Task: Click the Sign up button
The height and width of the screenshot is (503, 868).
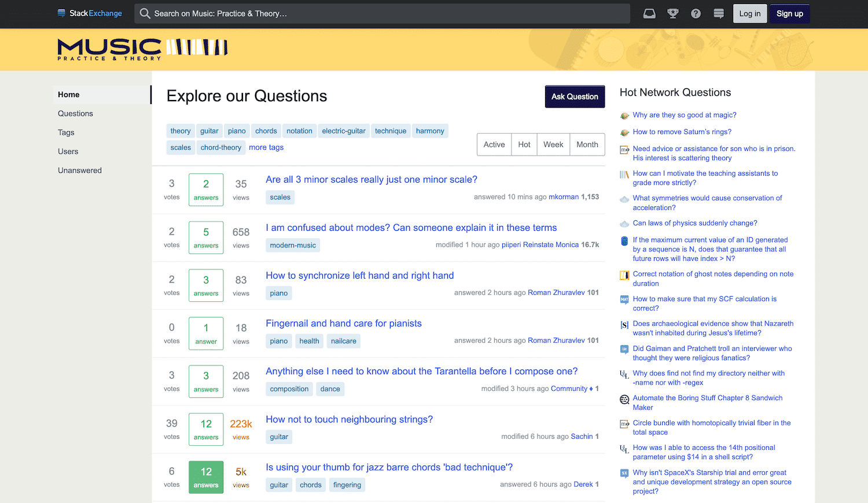Action: (789, 13)
